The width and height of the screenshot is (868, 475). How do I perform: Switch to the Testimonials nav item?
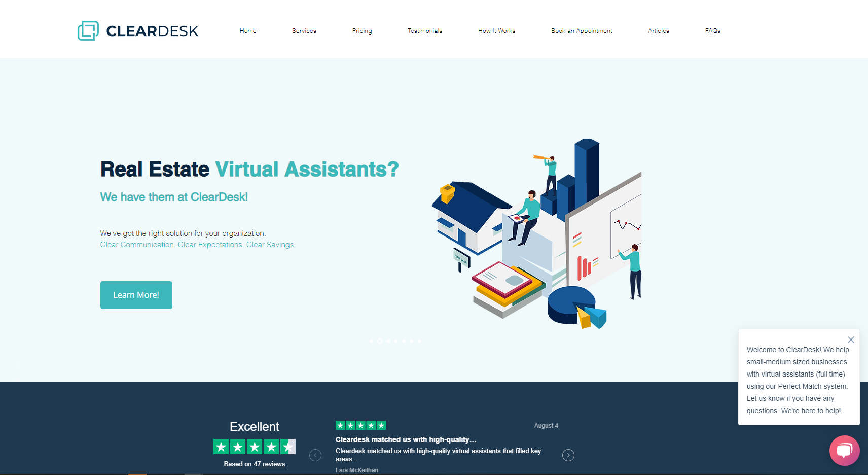coord(424,31)
